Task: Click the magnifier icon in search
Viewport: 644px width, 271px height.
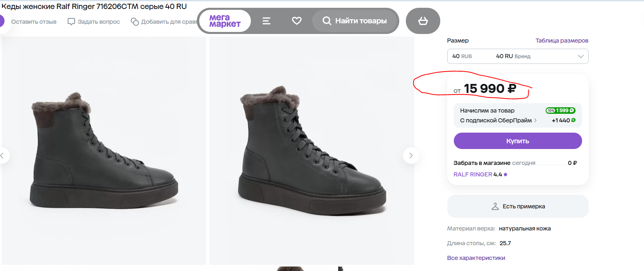Action: 327,21
